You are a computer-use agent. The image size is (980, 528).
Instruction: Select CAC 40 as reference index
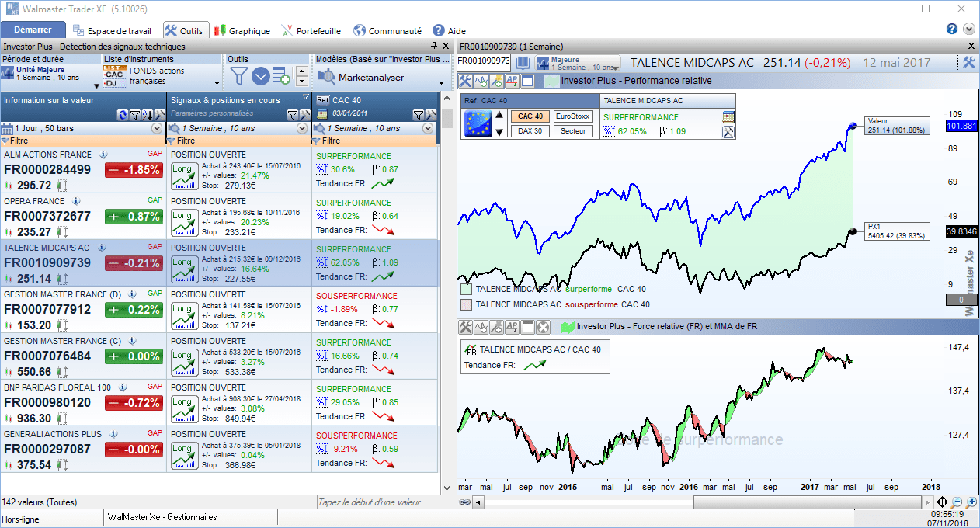pyautogui.click(x=529, y=116)
